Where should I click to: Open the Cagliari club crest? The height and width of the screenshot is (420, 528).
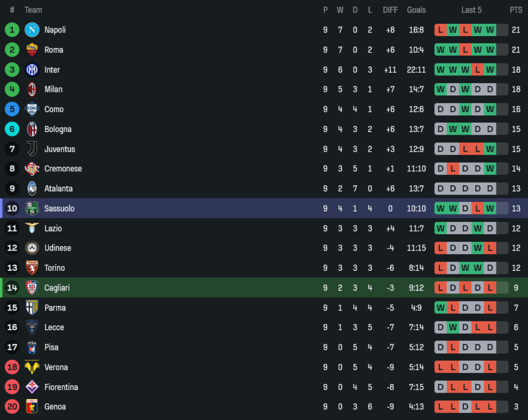click(x=32, y=288)
